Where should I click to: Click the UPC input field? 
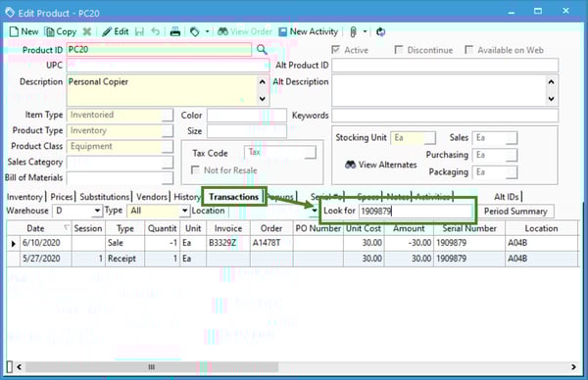[x=168, y=66]
